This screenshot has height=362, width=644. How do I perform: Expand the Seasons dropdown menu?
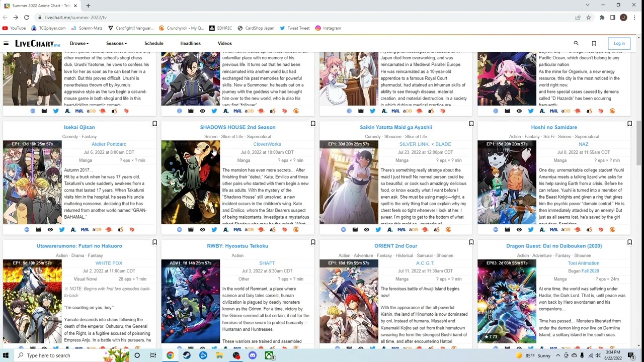tap(116, 43)
